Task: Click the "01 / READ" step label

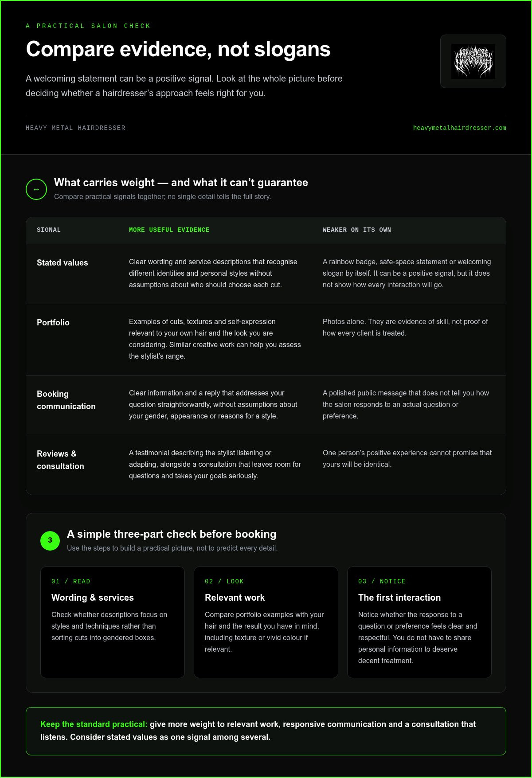Action: click(x=71, y=582)
